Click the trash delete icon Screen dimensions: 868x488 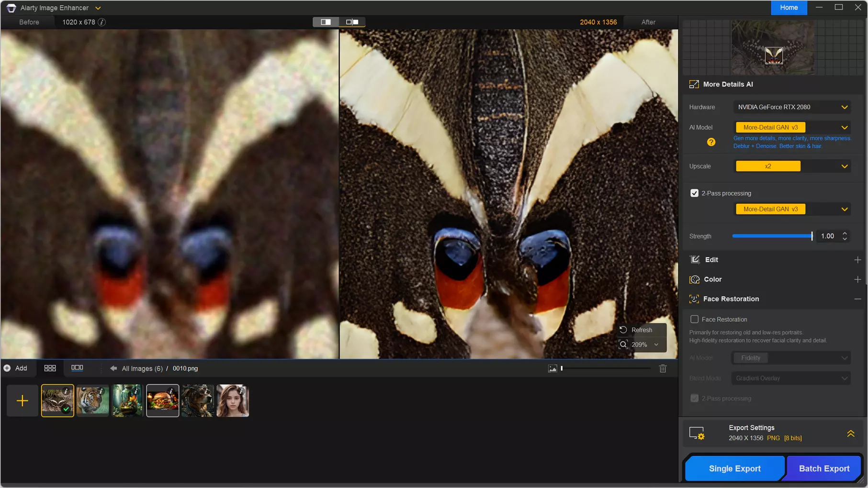click(x=663, y=368)
